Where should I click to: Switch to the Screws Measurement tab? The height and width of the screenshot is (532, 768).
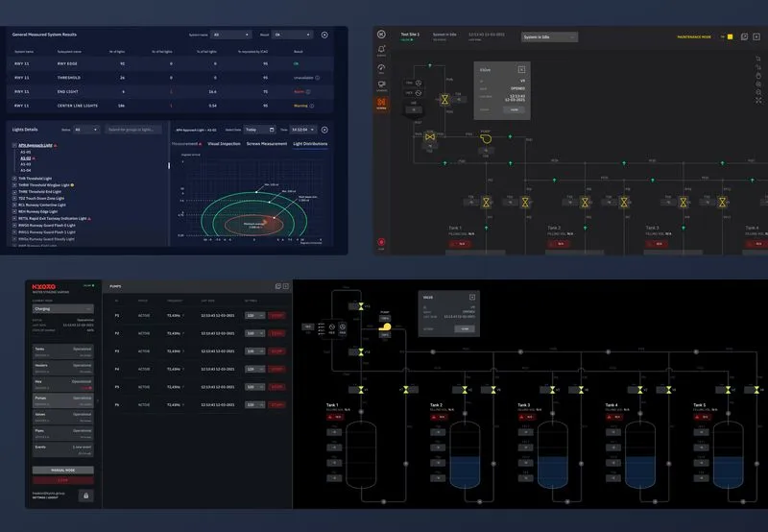267,144
